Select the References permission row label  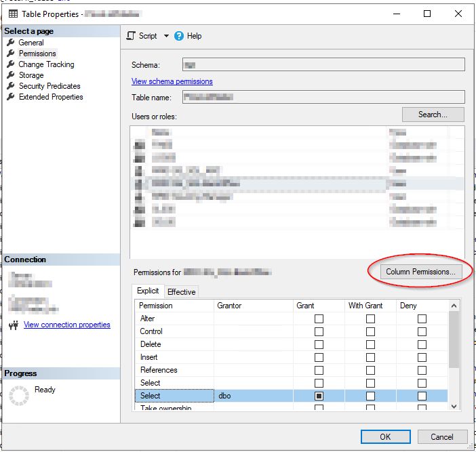coord(159,370)
